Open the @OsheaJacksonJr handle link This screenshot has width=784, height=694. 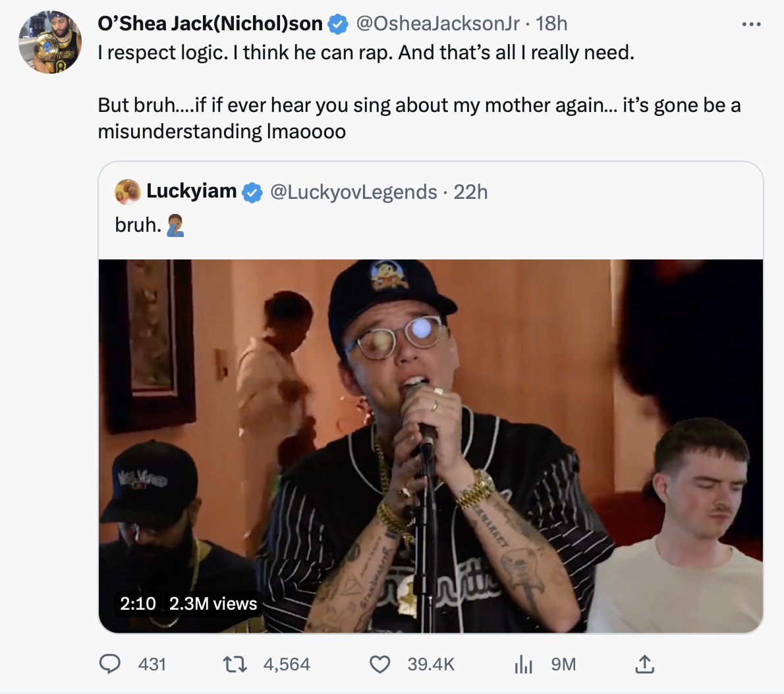(437, 24)
